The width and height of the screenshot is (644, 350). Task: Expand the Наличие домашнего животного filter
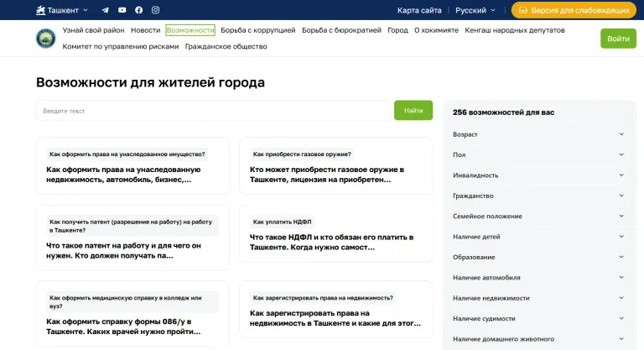coord(538,339)
